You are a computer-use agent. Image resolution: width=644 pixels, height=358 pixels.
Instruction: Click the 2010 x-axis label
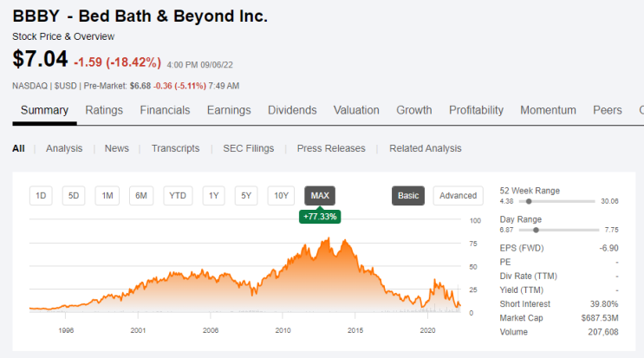pyautogui.click(x=283, y=330)
